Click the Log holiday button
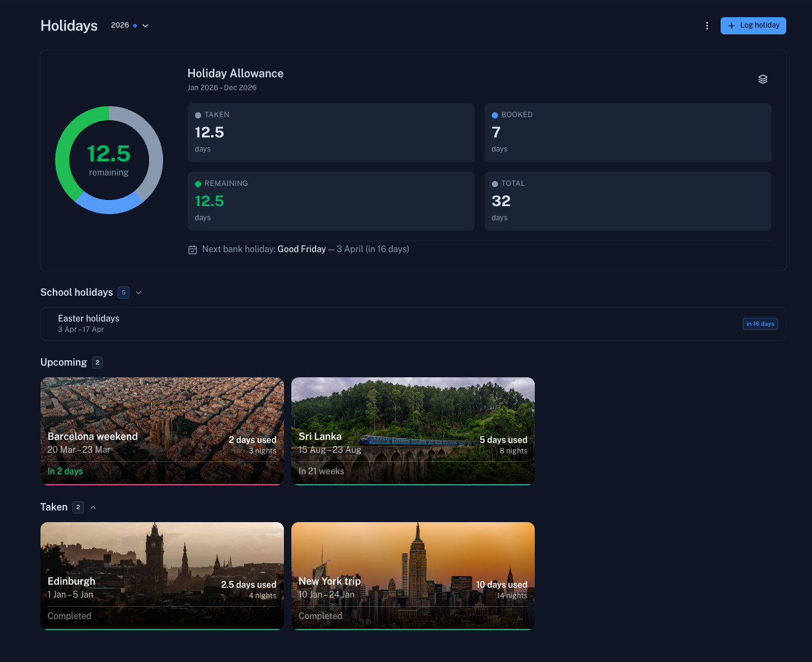The width and height of the screenshot is (812, 662). (753, 26)
